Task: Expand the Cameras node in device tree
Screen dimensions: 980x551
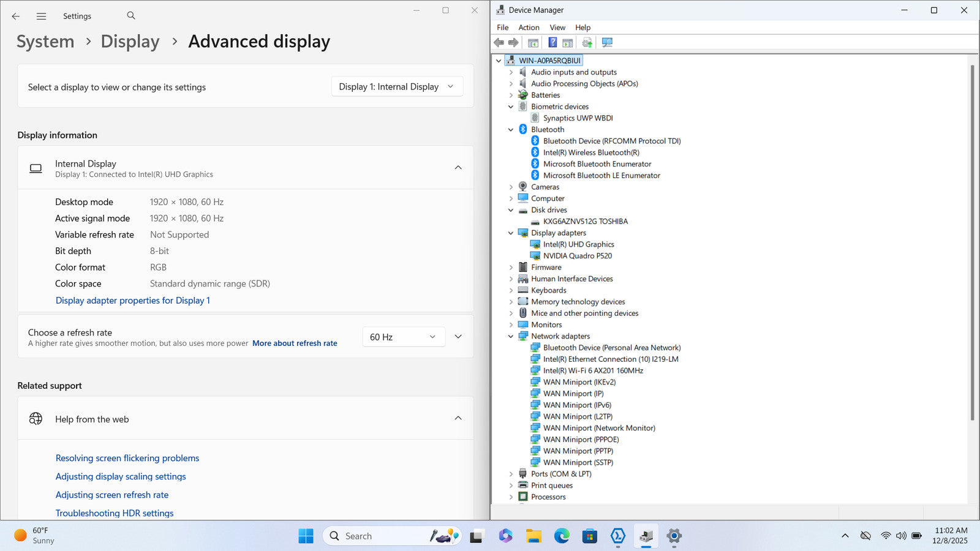Action: coord(511,187)
